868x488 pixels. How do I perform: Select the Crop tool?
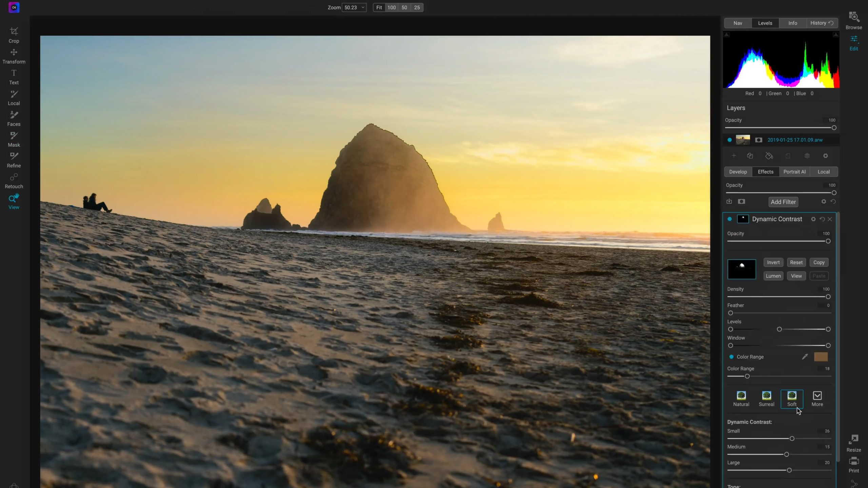tap(14, 35)
